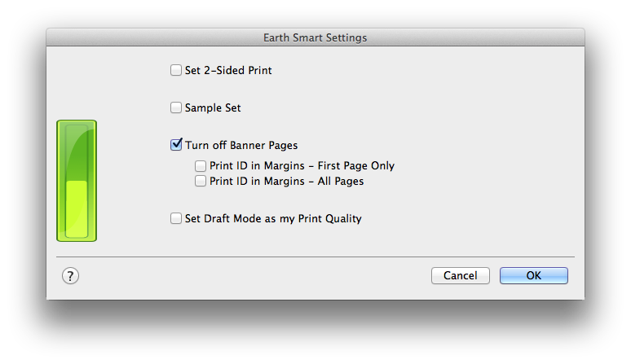Tick the Sample Set checkbox
The image size is (631, 364).
coord(176,107)
